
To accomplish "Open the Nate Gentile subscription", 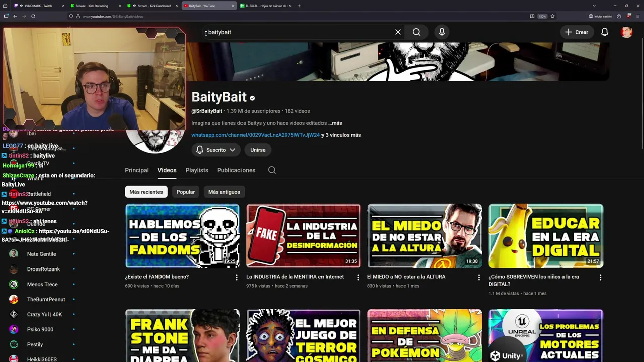I will point(42,254).
